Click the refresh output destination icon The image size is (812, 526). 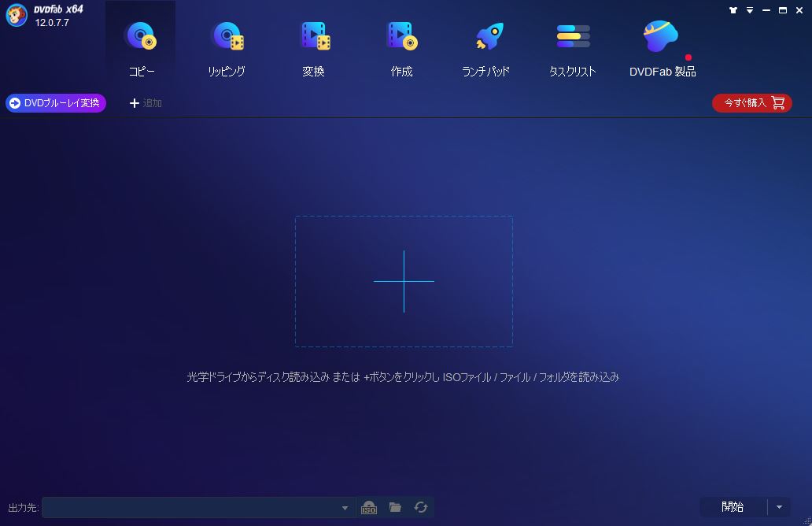click(x=421, y=508)
